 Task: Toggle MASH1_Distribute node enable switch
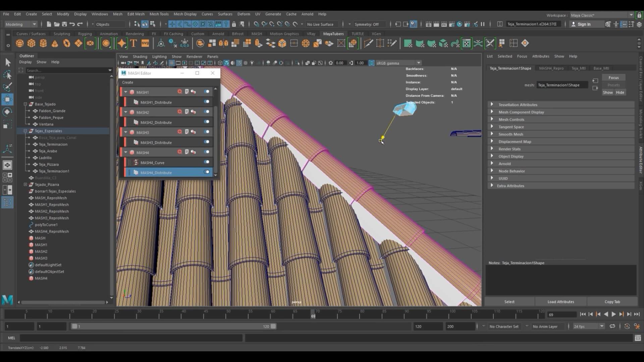pos(207,102)
